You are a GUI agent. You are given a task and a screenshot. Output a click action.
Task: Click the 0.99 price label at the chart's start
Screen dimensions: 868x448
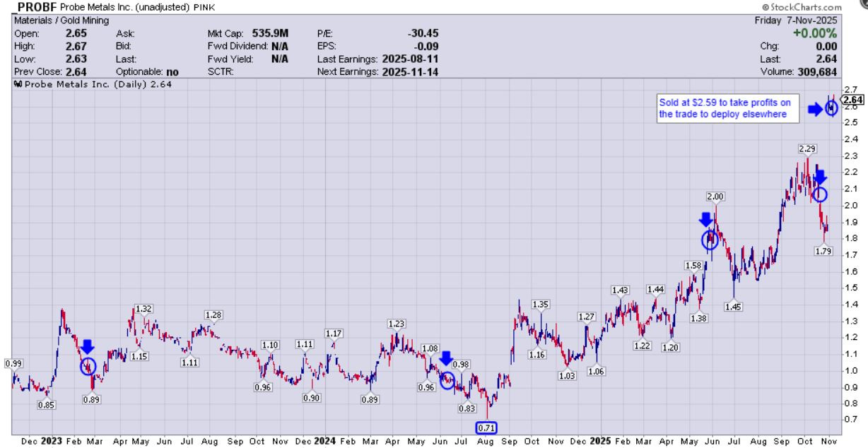[x=13, y=363]
